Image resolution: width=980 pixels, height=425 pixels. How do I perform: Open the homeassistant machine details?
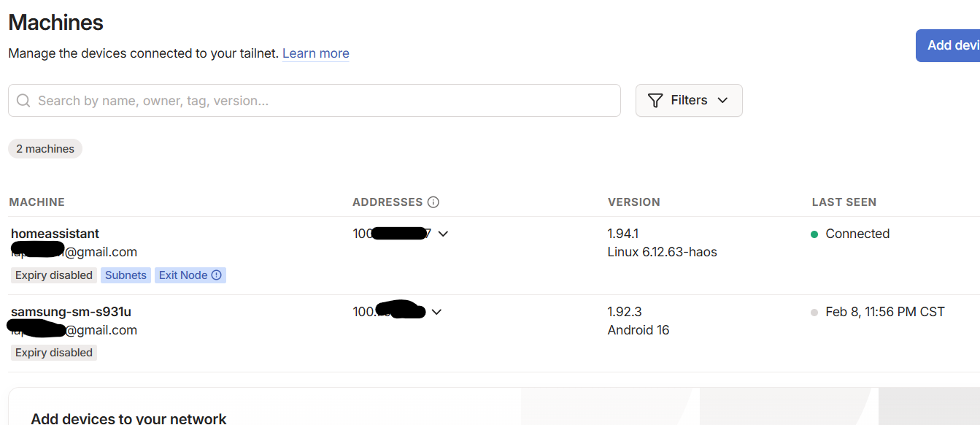[55, 234]
